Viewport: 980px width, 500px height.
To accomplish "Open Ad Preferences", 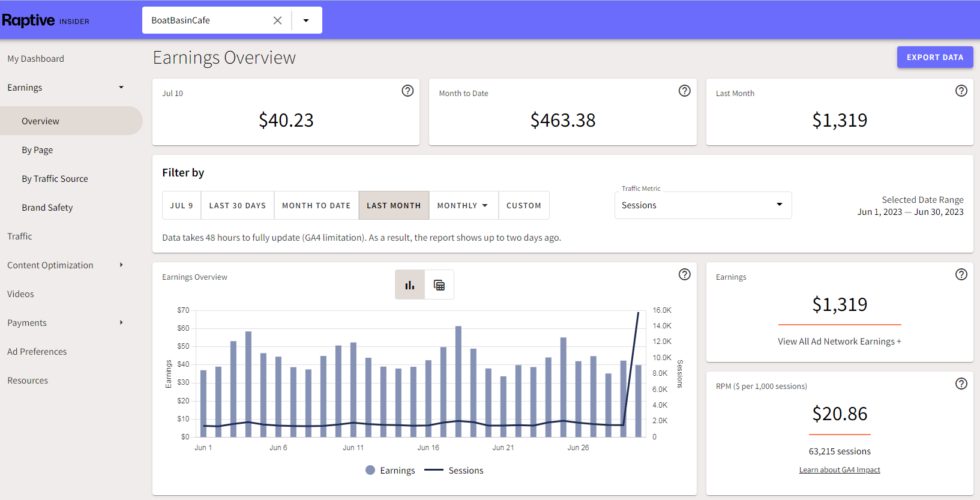I will point(37,352).
